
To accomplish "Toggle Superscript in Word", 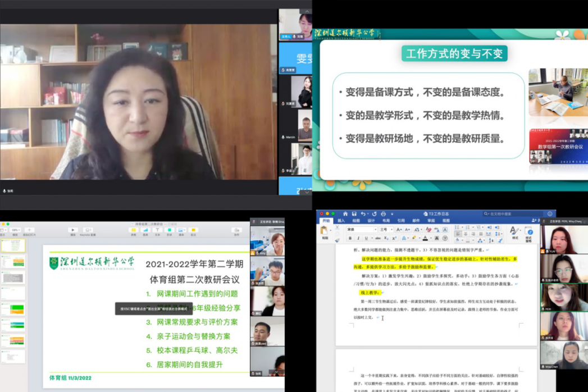I will pos(394,238).
